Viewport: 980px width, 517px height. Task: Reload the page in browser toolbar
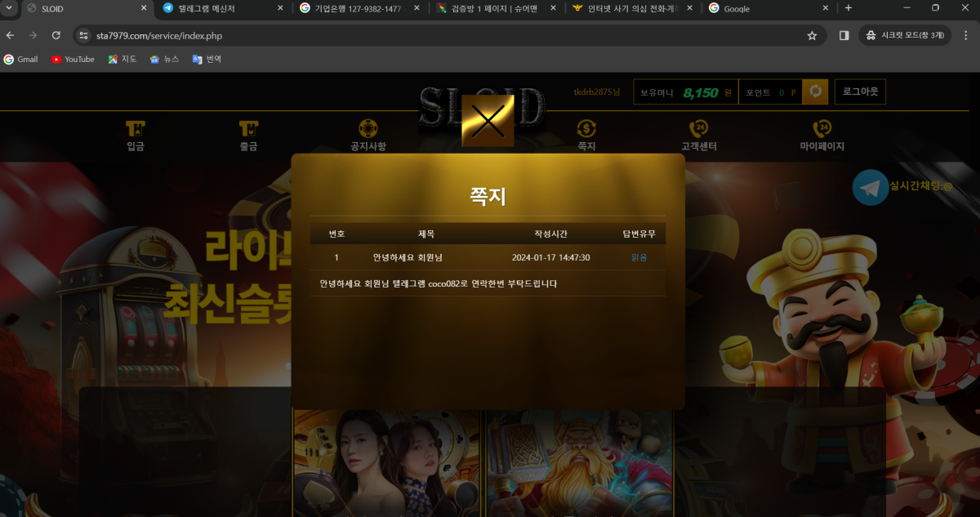[56, 36]
